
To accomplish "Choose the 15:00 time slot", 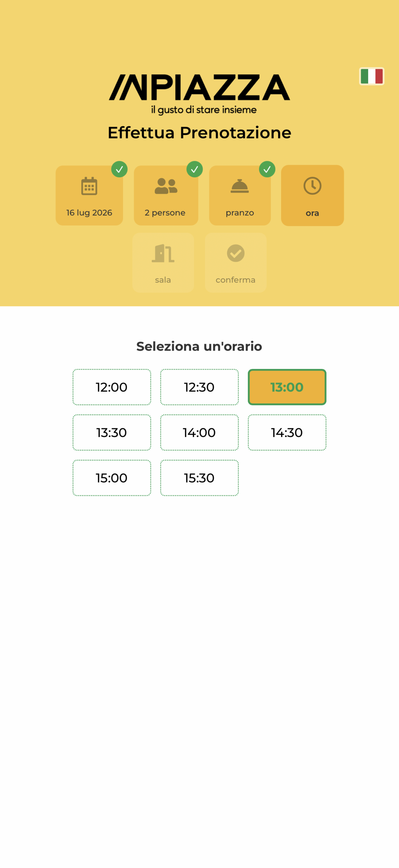I will click(x=112, y=478).
